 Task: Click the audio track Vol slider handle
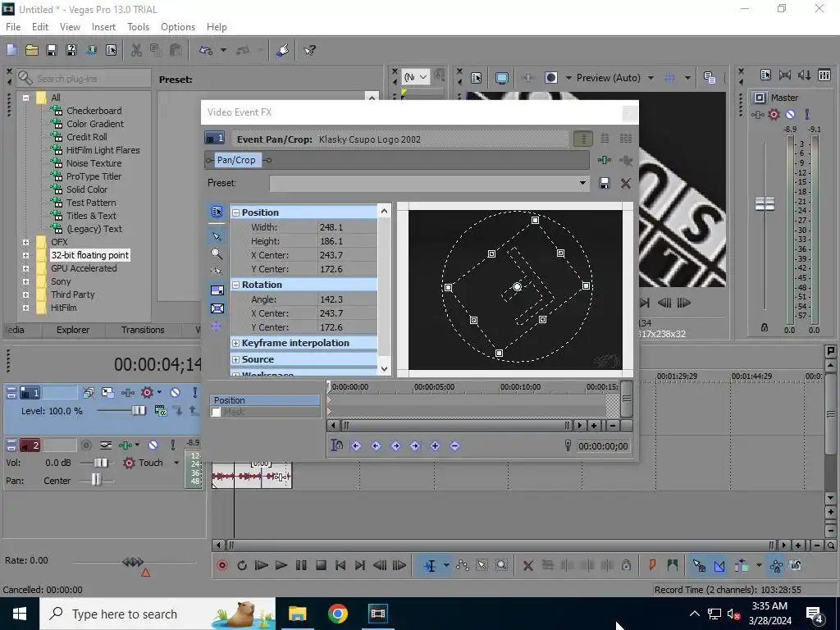click(x=101, y=463)
